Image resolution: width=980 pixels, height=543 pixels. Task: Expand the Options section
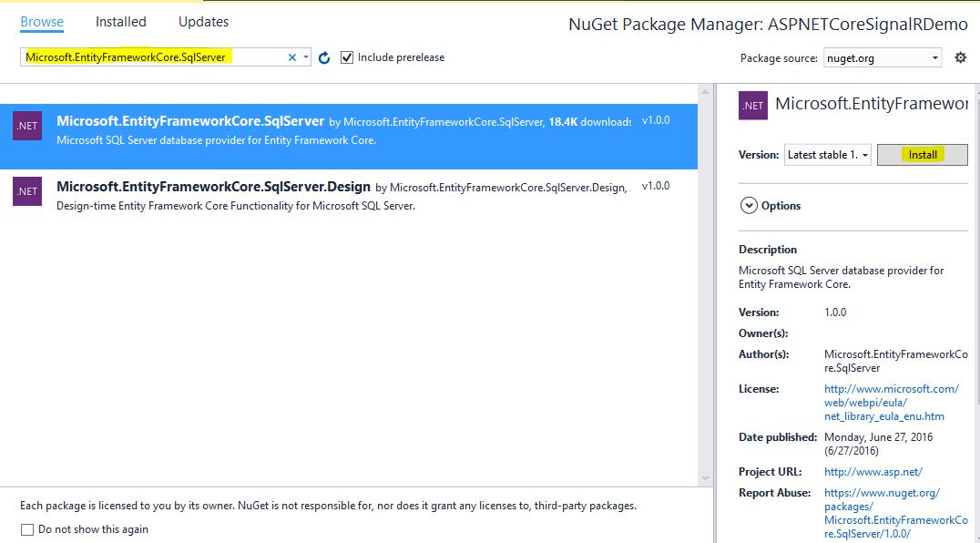pos(749,206)
